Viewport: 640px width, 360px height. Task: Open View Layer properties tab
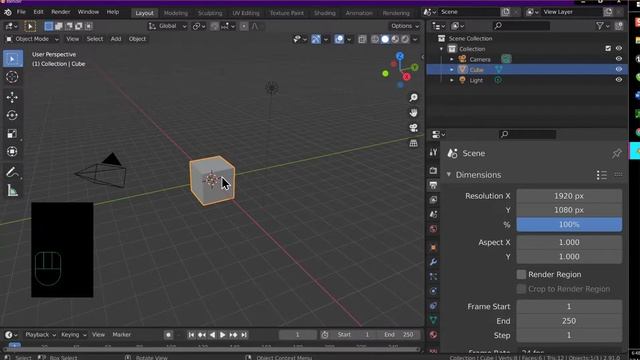(x=433, y=200)
